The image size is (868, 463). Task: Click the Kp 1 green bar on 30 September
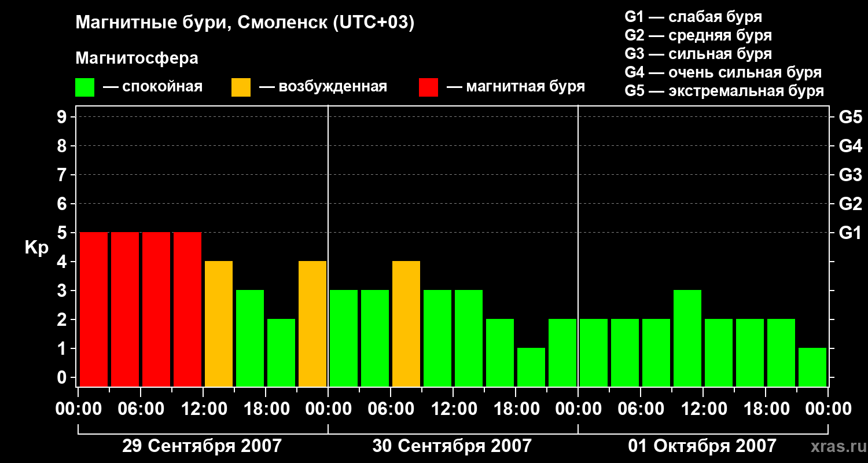pos(531,367)
